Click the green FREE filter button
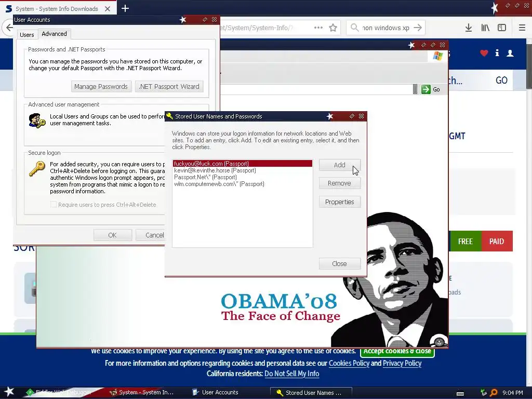Screen dimensions: 532x399 [465, 241]
